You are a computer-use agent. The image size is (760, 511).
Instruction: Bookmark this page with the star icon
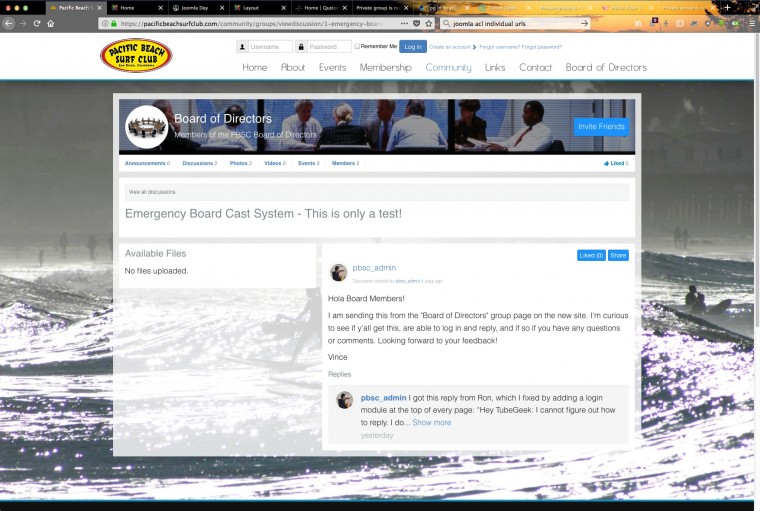(428, 23)
